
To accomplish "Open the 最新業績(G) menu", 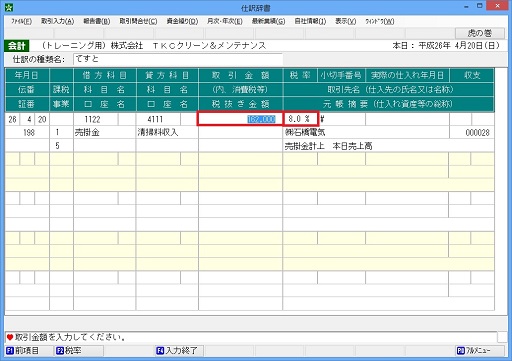I will (x=268, y=21).
